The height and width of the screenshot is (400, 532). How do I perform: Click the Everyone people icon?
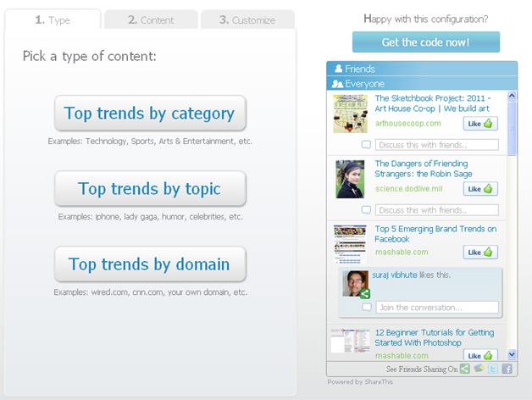click(337, 84)
